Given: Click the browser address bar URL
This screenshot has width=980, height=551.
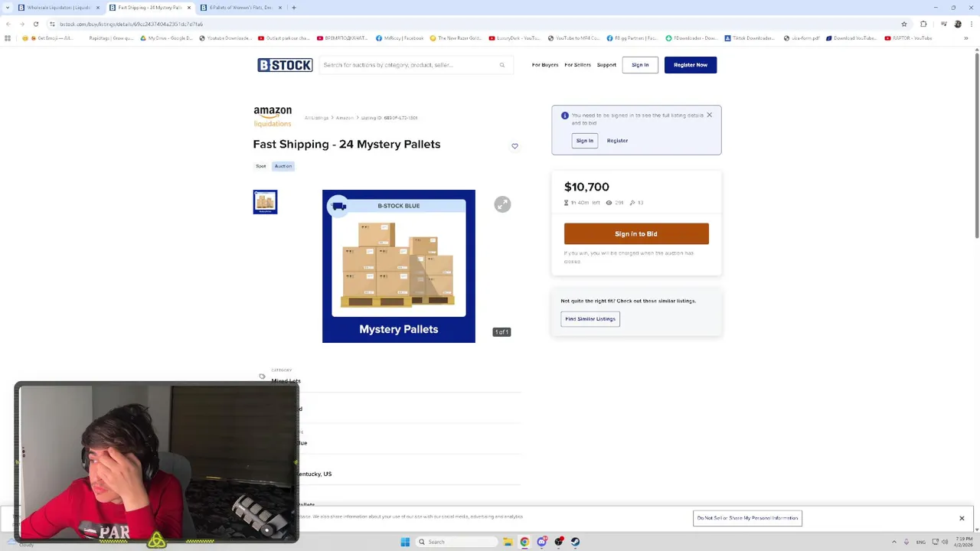Looking at the screenshot, I should point(132,24).
